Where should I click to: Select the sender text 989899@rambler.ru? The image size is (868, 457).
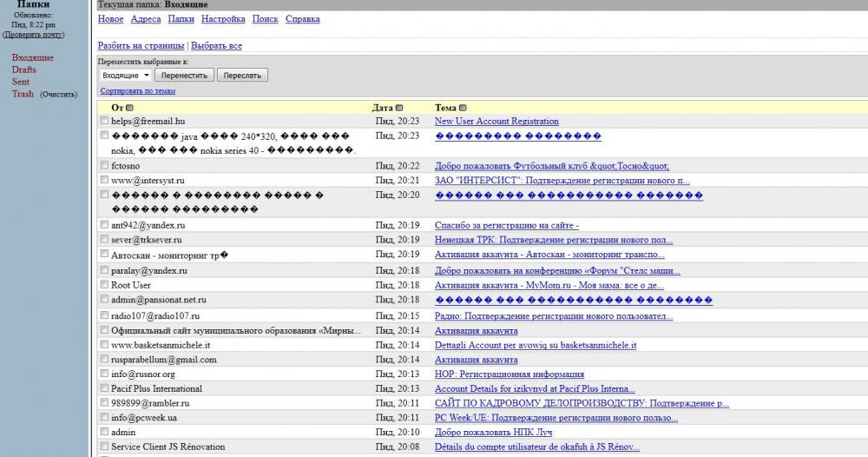150,403
